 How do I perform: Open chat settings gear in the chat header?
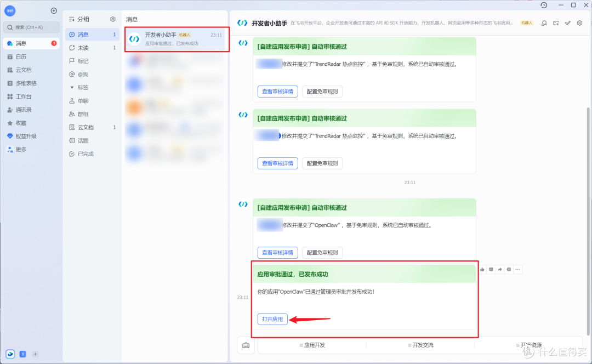pos(579,23)
